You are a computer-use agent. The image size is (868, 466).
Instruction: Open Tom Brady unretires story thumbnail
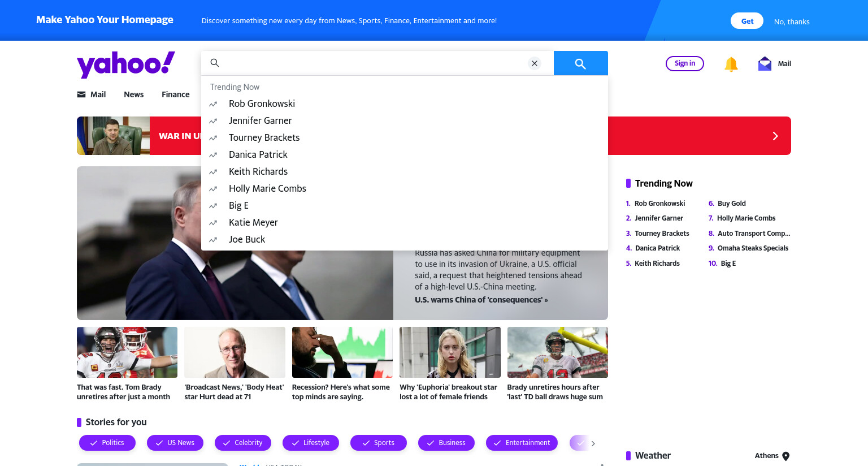click(127, 352)
